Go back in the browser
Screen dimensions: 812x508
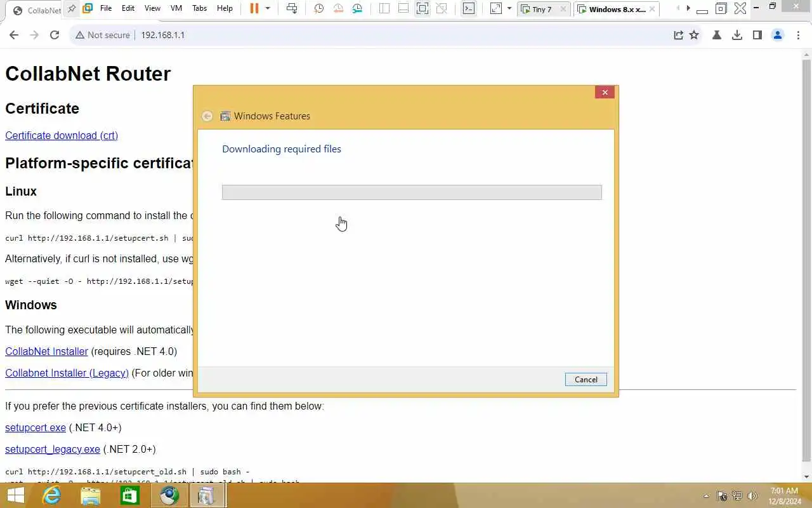point(14,35)
